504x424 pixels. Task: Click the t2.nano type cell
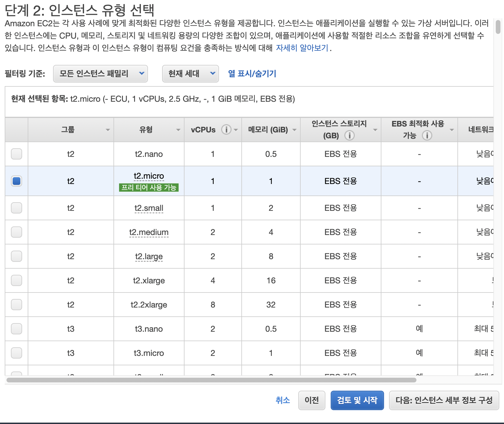coord(149,154)
